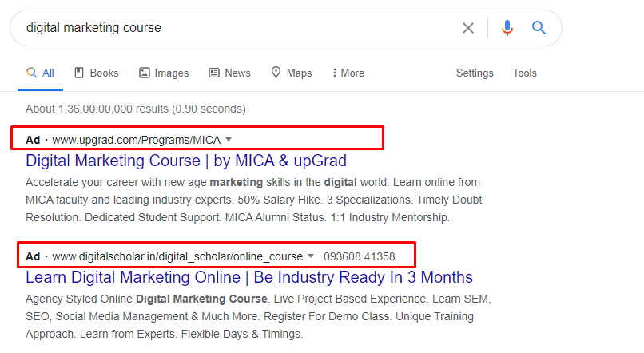This screenshot has height=353, width=644.
Task: Click the www.digitalscholar.in online_course URL
Action: [x=177, y=256]
